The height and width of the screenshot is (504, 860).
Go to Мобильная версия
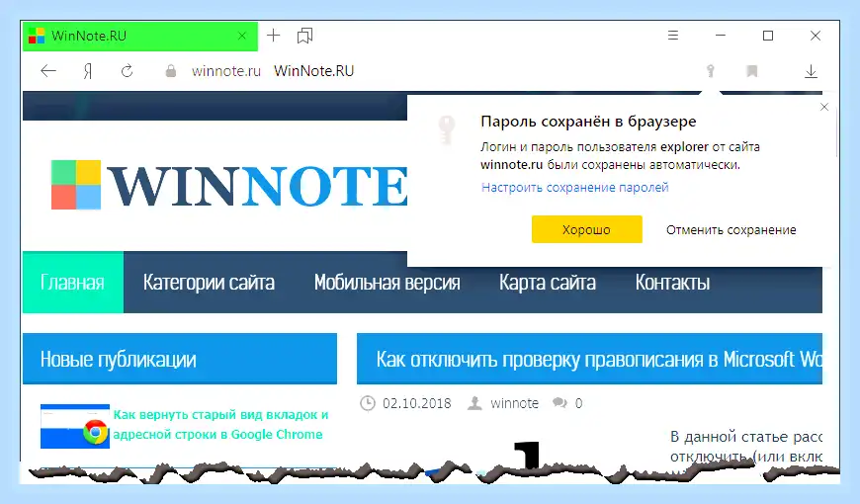tap(387, 283)
